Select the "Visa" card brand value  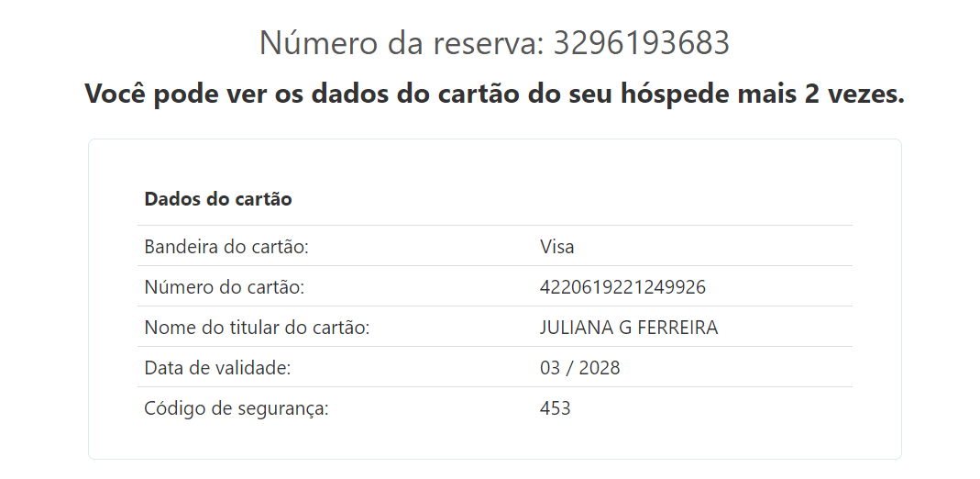(557, 247)
